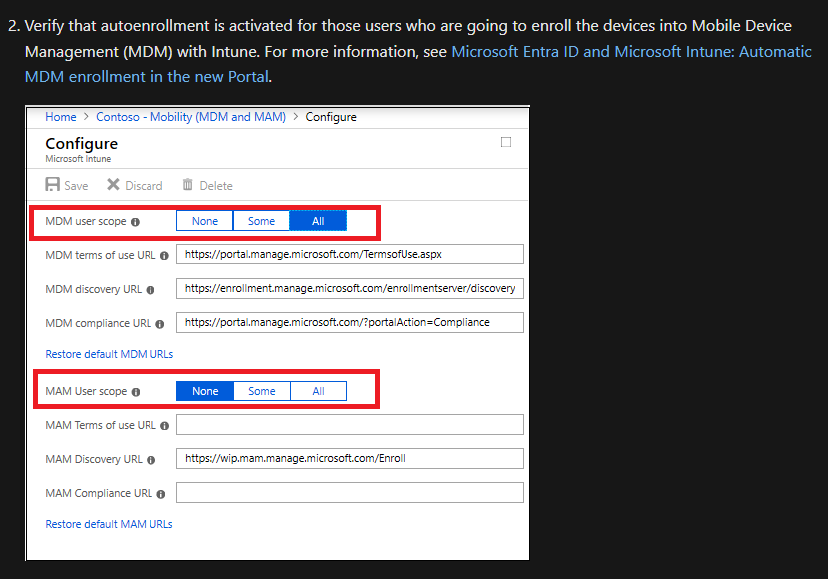Click the Delete trash icon
828x579 pixels.
click(187, 184)
